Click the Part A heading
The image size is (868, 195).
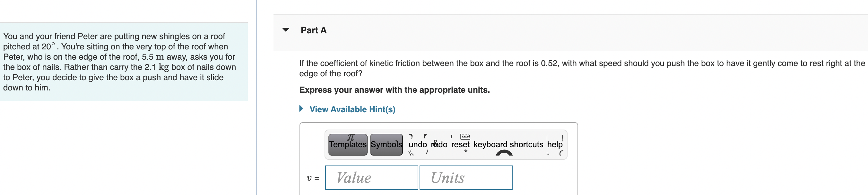pos(313,30)
